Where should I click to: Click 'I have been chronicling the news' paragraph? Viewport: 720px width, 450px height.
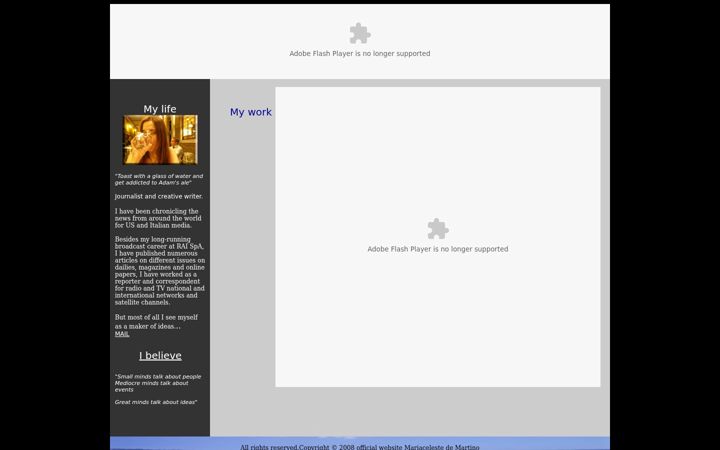coord(158,218)
